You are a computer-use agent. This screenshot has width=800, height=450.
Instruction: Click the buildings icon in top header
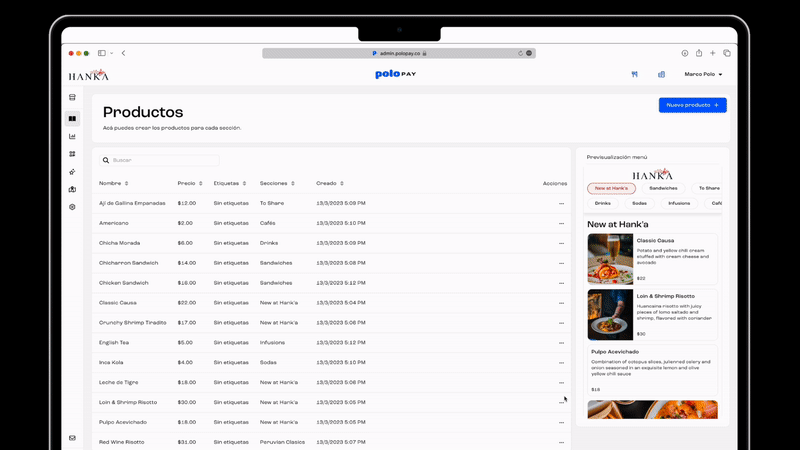point(661,74)
